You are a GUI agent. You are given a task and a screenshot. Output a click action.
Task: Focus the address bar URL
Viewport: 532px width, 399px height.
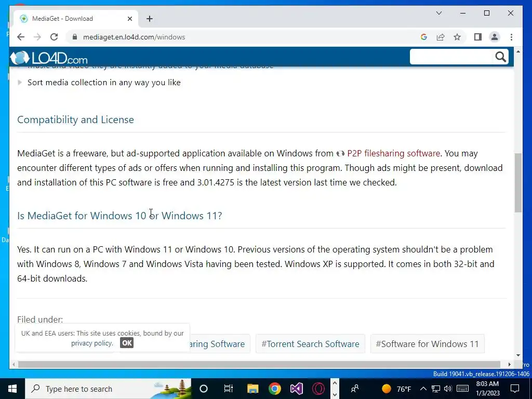coord(134,37)
